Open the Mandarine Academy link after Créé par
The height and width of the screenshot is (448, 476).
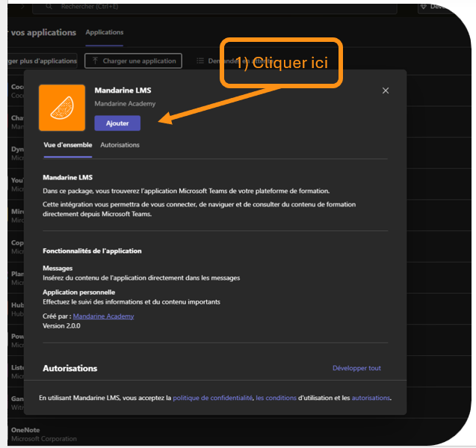tap(103, 316)
